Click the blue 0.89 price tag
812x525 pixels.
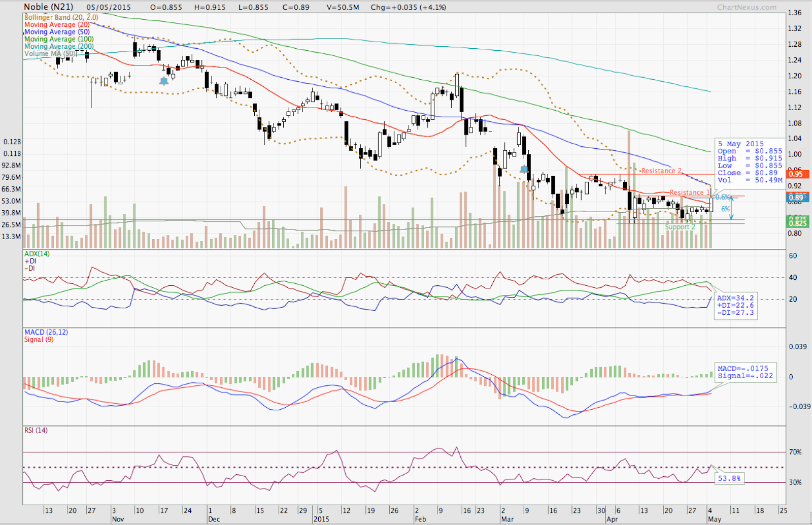pyautogui.click(x=796, y=198)
